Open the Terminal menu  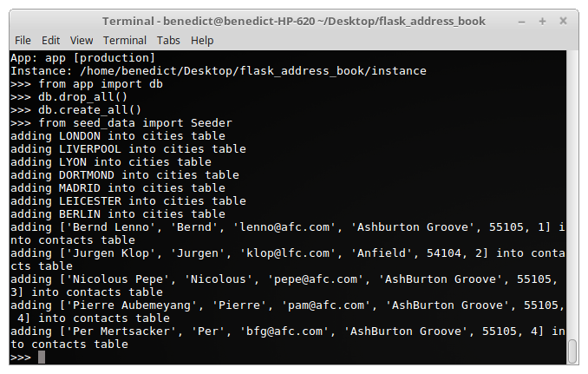click(x=125, y=40)
